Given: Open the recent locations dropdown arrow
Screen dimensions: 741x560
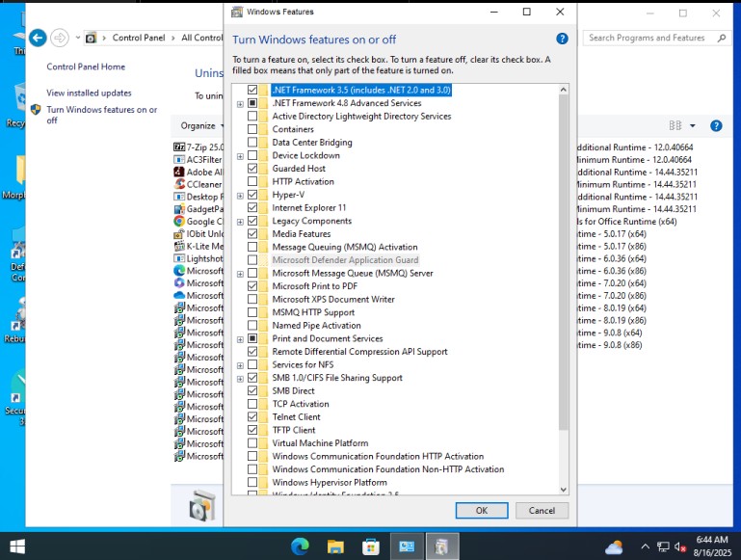Looking at the screenshot, I should pos(77,38).
